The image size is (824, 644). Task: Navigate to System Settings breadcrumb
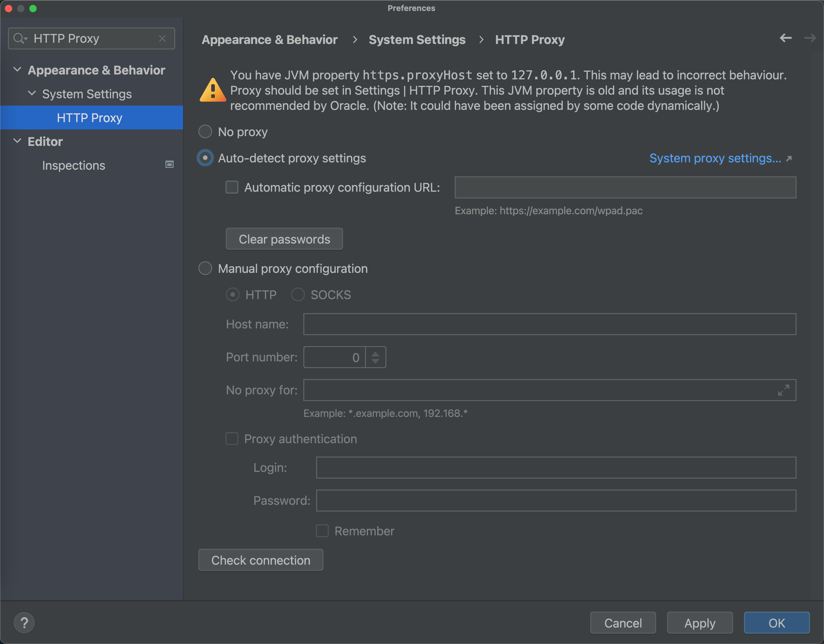pyautogui.click(x=417, y=39)
